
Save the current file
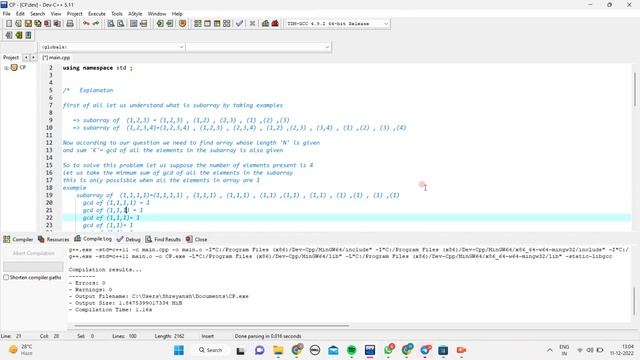click(28, 24)
